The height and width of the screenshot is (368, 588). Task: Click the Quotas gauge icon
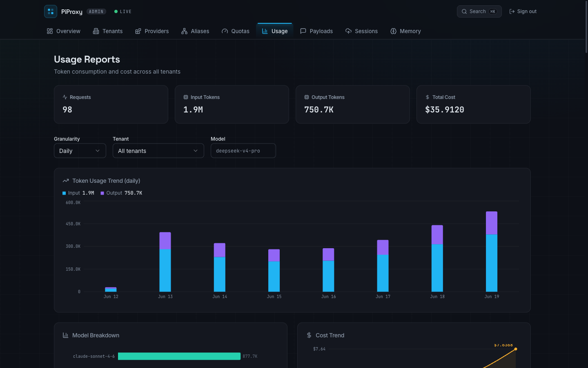coord(225,31)
